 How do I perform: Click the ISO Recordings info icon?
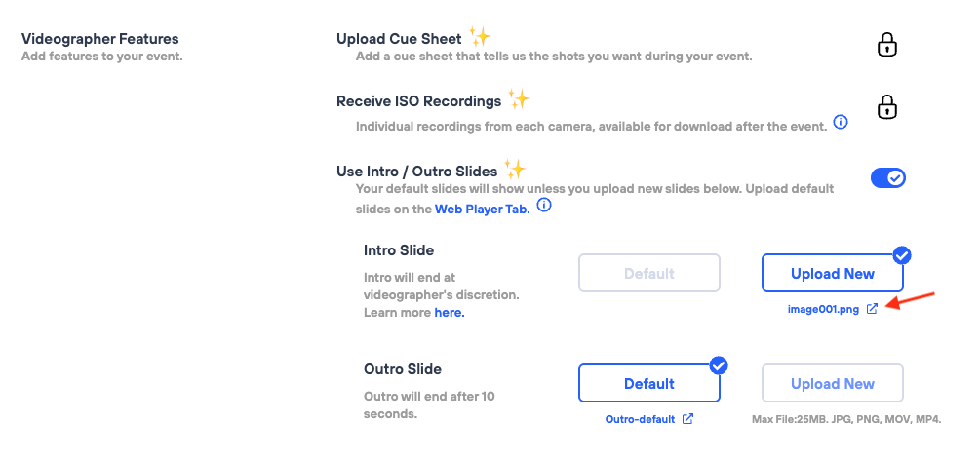(840, 123)
